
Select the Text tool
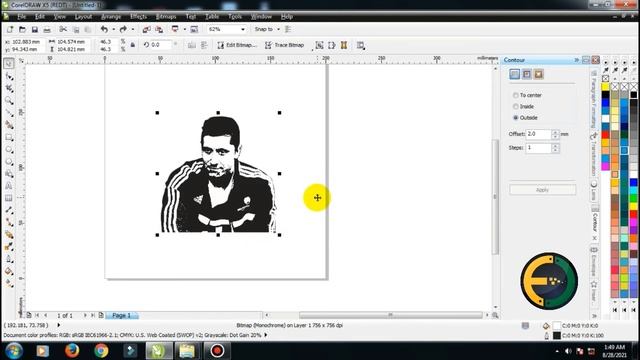pyautogui.click(x=9, y=186)
